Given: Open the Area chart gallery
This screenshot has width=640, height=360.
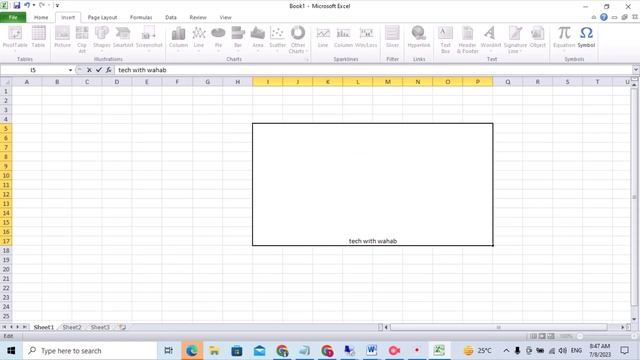Looking at the screenshot, I should pyautogui.click(x=258, y=38).
